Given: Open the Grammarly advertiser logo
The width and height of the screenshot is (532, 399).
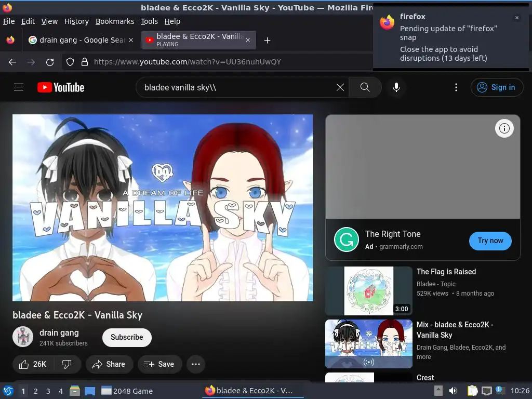Looking at the screenshot, I should click(347, 240).
